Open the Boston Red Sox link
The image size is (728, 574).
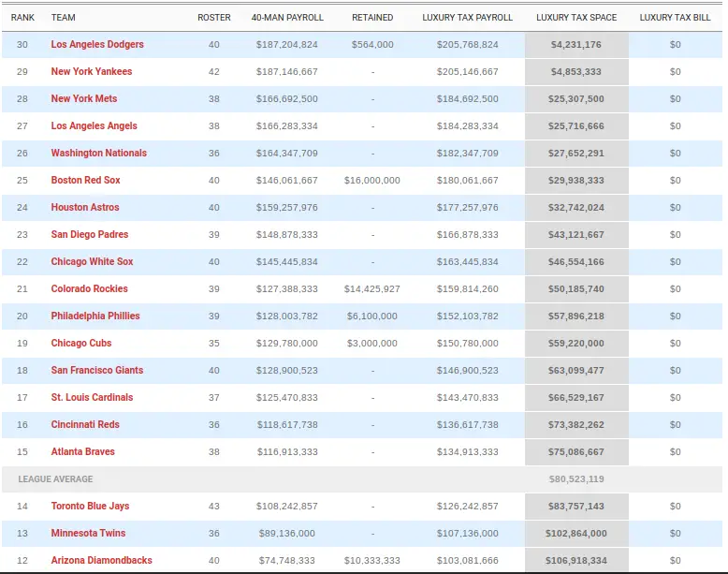coord(85,181)
